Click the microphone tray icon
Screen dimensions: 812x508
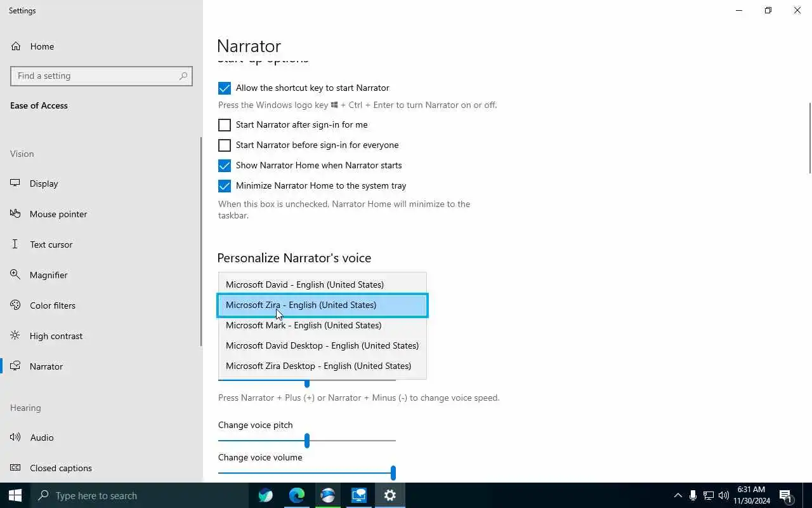tap(693, 495)
